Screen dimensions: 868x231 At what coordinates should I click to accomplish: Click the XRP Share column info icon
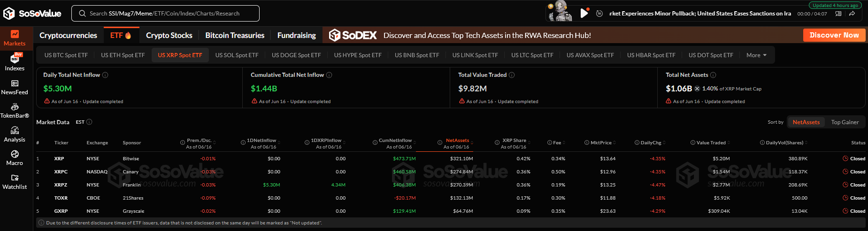tap(497, 142)
